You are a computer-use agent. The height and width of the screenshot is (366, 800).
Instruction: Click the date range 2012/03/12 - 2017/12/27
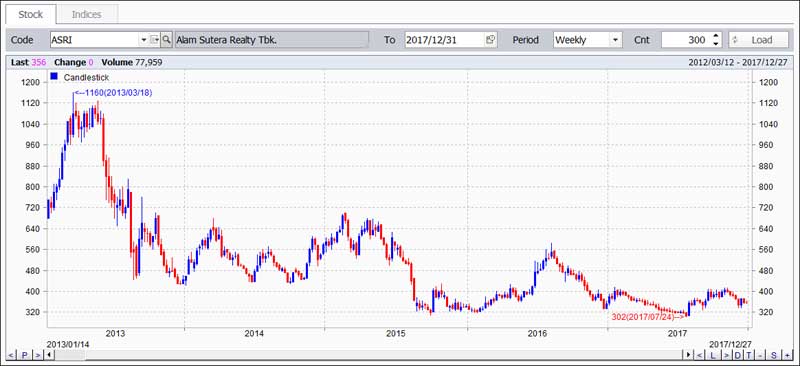tap(738, 62)
